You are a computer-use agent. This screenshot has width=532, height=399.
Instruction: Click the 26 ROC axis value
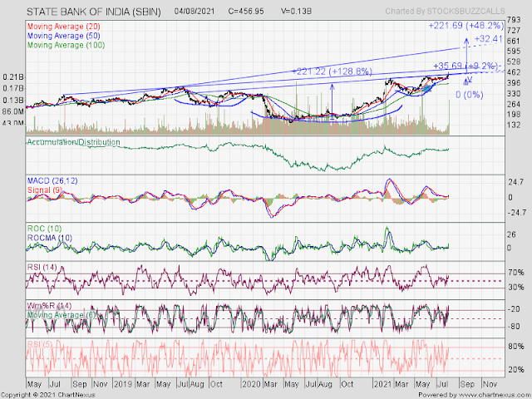pyautogui.click(x=511, y=234)
